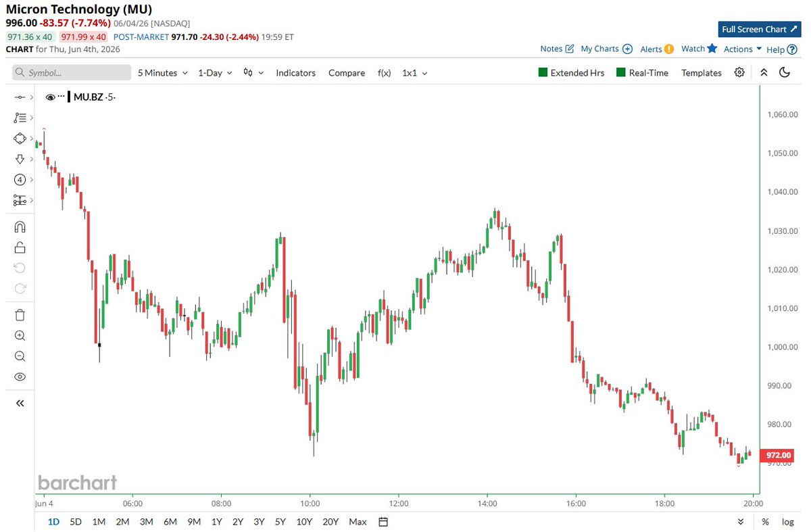Select the down arrow marker tool
This screenshot has width=811, height=532.
point(19,159)
